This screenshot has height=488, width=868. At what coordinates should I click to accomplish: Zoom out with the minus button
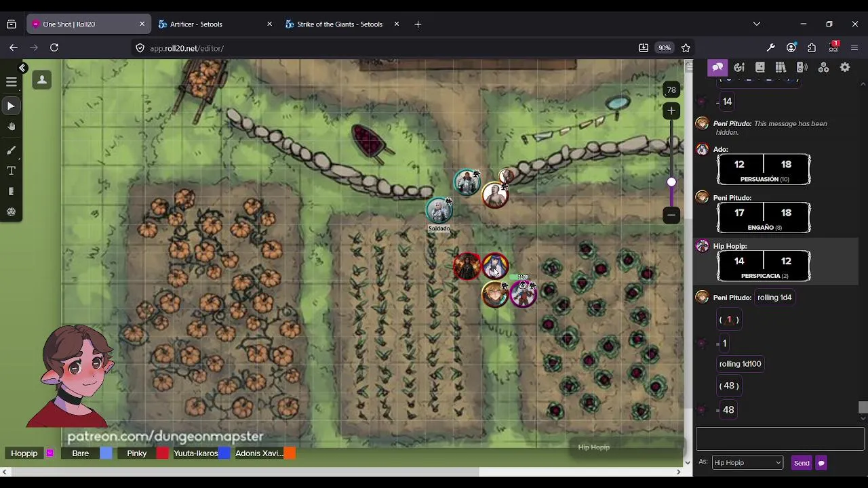click(671, 215)
